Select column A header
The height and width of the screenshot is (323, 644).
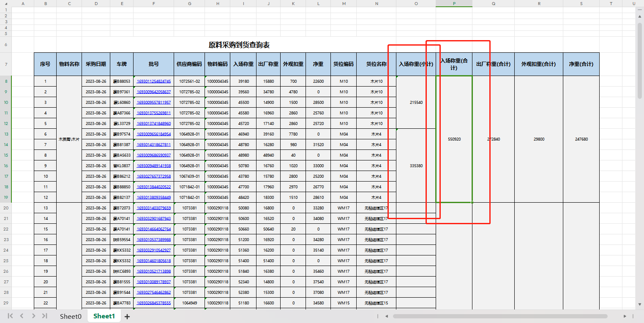coord(23,3)
